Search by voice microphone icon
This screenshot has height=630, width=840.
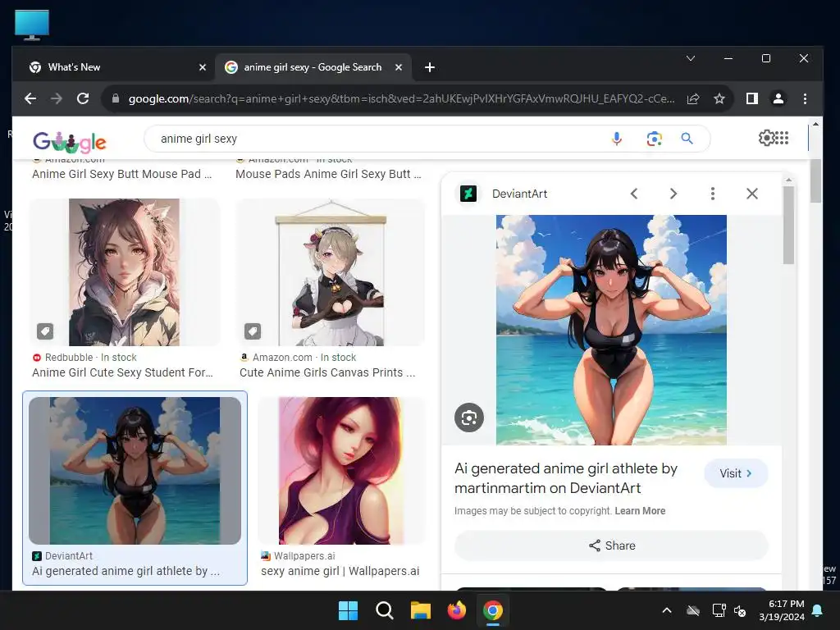[617, 139]
